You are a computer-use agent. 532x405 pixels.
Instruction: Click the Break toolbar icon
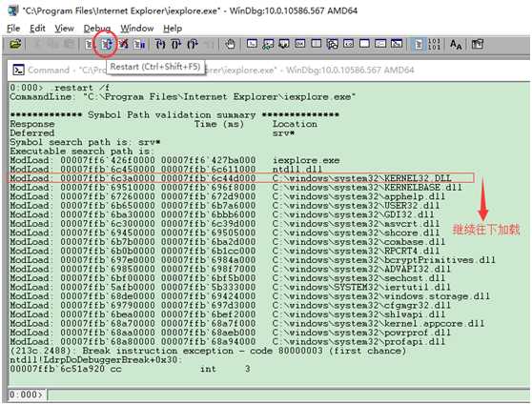pos(139,44)
